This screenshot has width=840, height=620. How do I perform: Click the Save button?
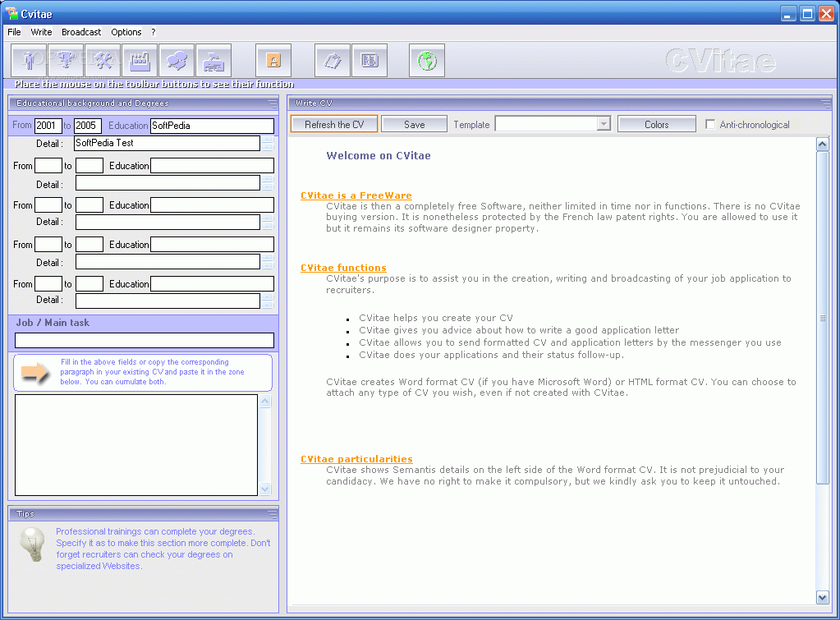414,125
